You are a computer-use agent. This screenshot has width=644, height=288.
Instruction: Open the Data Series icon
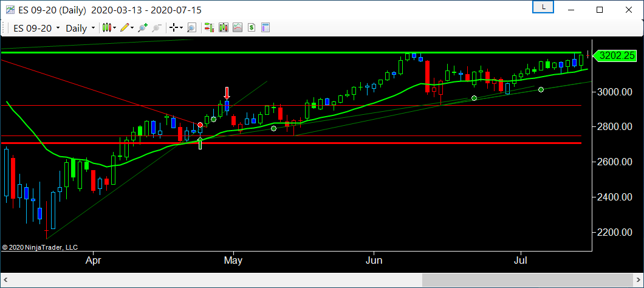224,28
